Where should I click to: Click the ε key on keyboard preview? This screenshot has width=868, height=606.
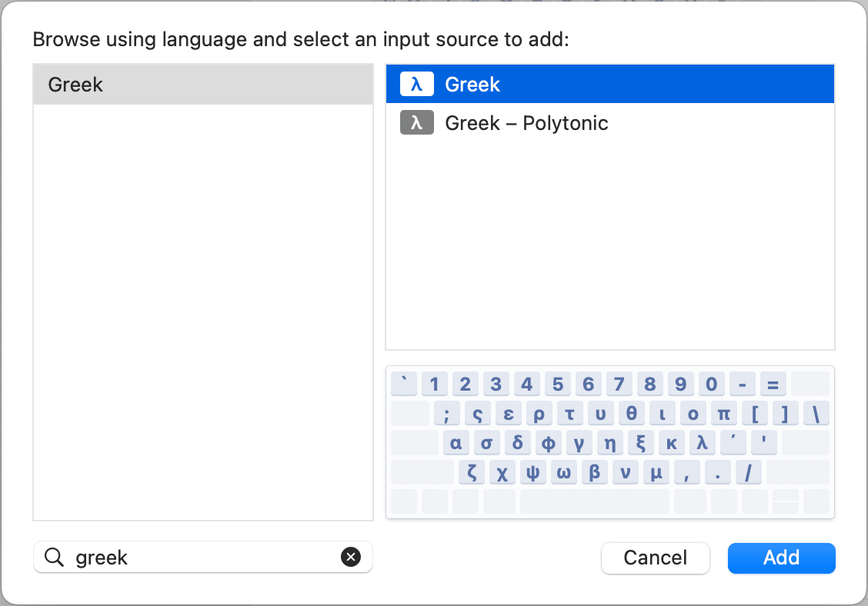point(509,414)
